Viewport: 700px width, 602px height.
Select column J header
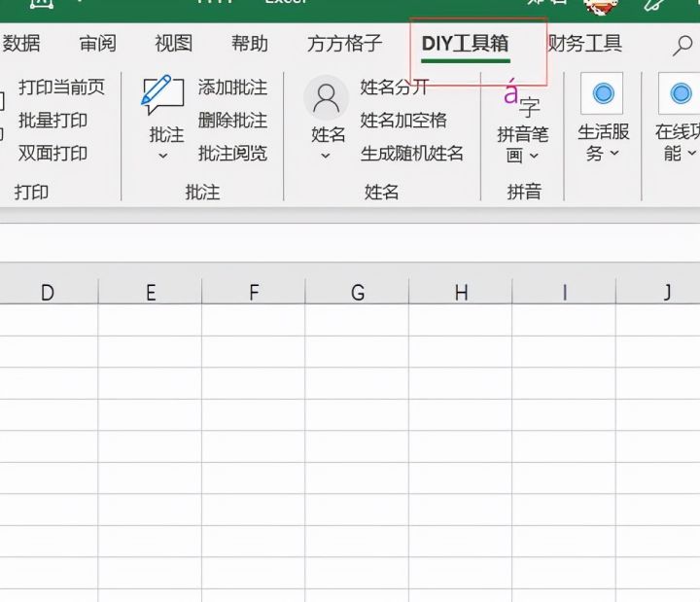pyautogui.click(x=659, y=293)
